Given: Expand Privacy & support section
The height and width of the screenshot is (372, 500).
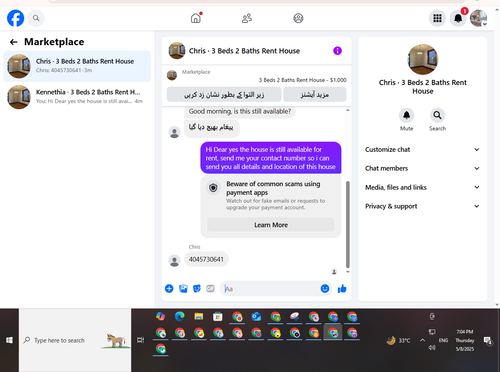Looking at the screenshot, I should (x=422, y=206).
